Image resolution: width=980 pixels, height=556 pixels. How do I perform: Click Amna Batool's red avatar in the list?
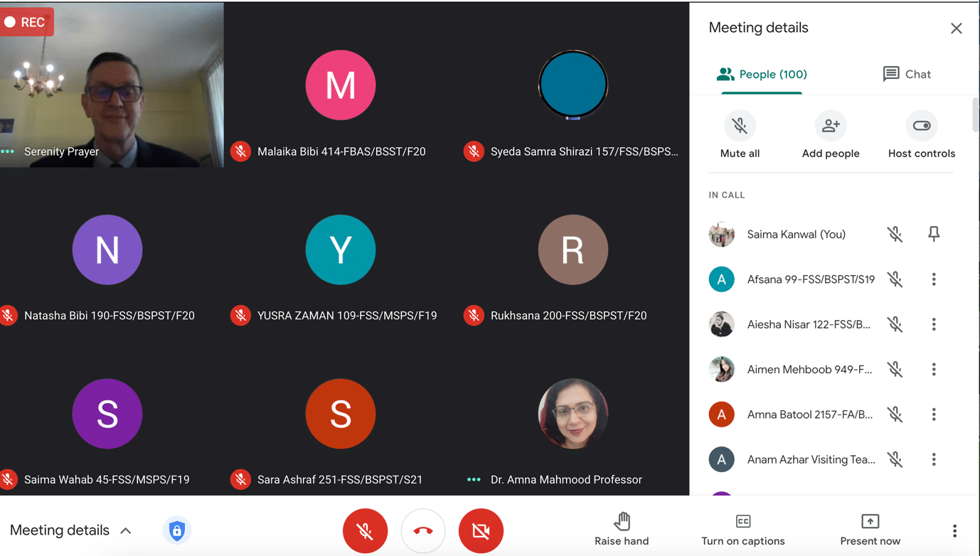click(721, 415)
